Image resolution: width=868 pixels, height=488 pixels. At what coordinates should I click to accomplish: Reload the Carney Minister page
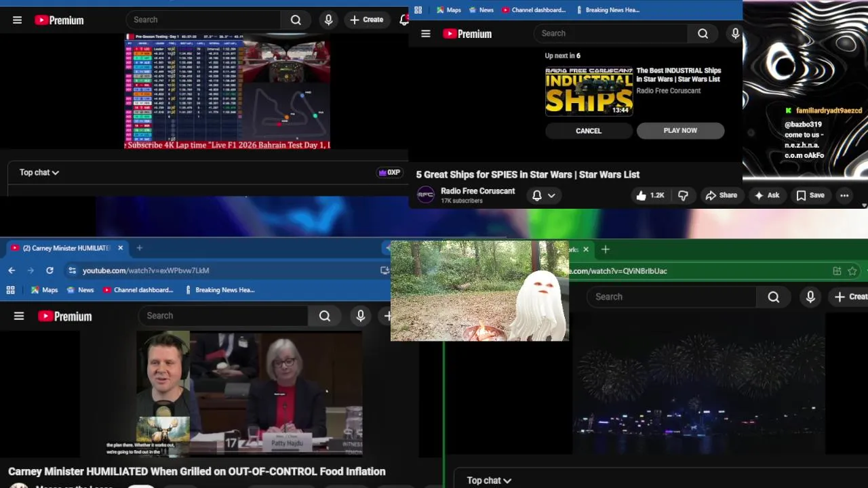pyautogui.click(x=50, y=270)
